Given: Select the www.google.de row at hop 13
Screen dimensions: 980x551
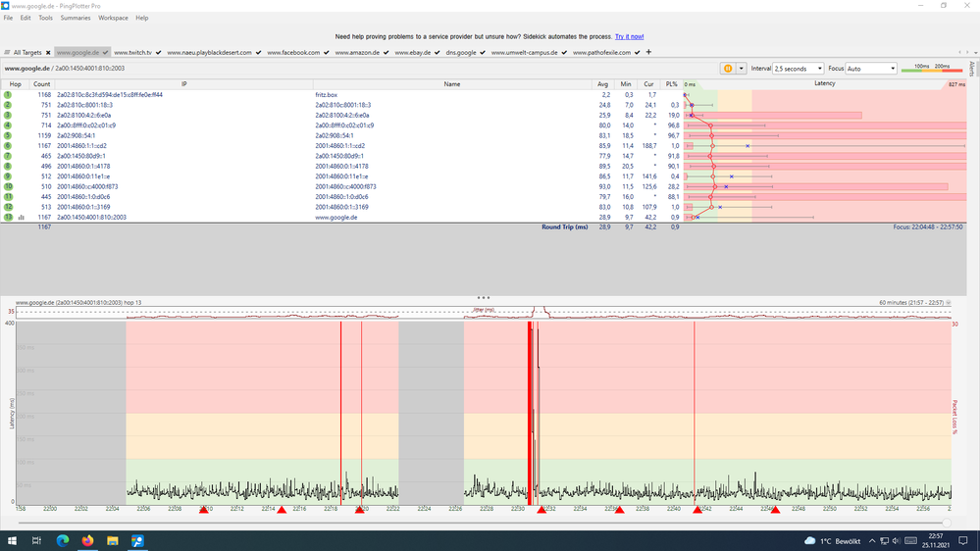Looking at the screenshot, I should click(483, 218).
